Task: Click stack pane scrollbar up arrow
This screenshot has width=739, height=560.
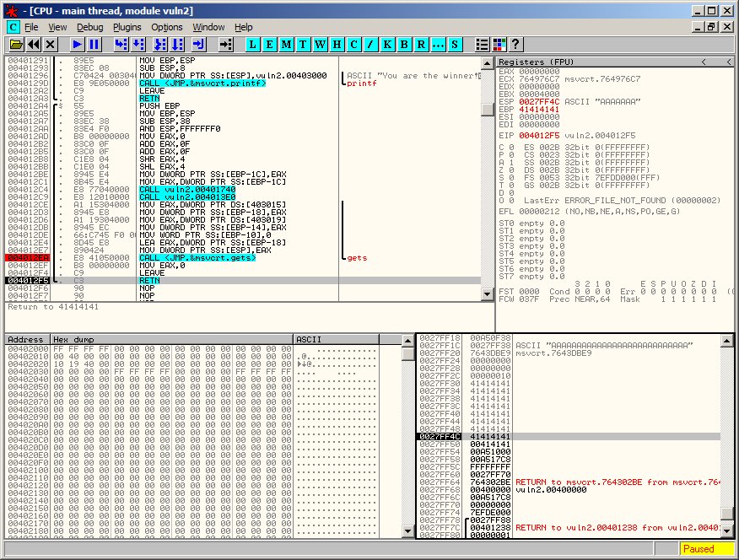Action: point(727,340)
